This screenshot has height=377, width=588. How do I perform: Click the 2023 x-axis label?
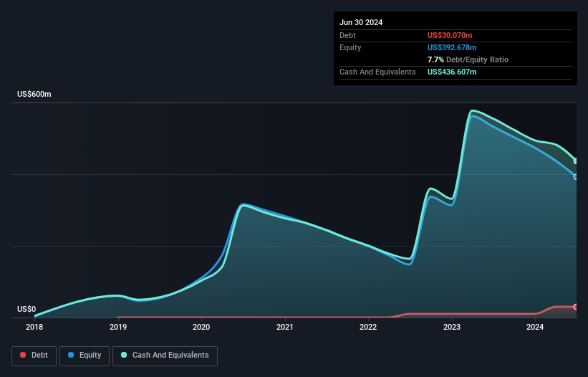452,327
